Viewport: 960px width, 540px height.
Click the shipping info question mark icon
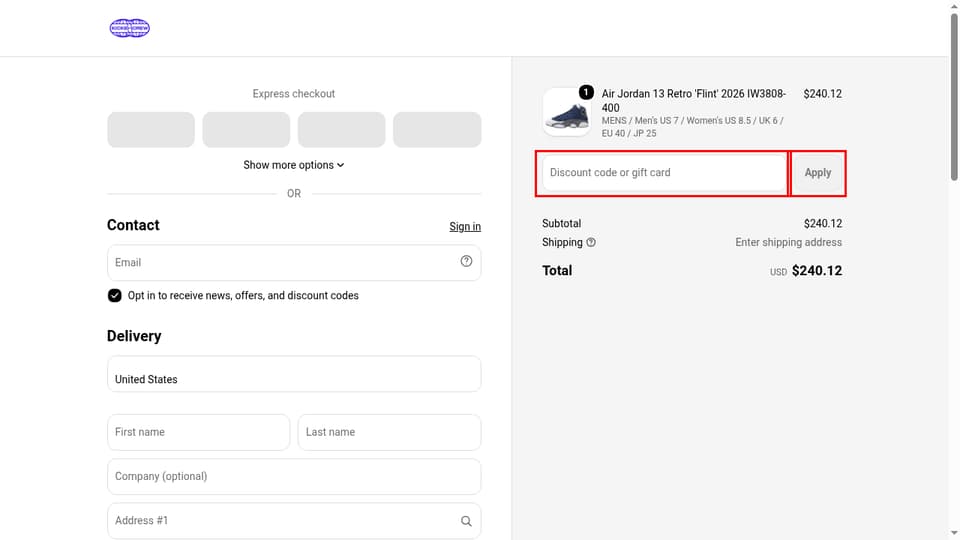click(x=591, y=242)
